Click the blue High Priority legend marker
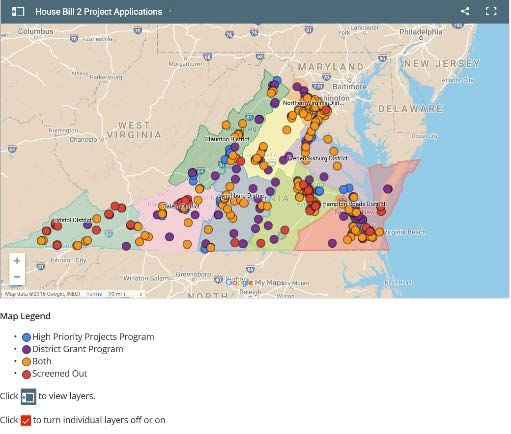Screen dimensions: 511x434 pyautogui.click(x=26, y=337)
